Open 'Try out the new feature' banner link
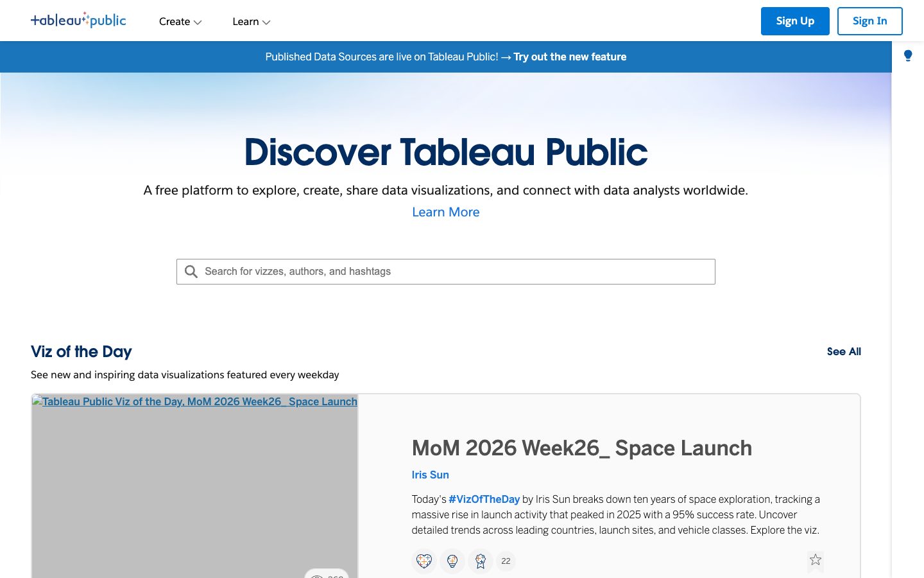Image resolution: width=924 pixels, height=578 pixels. [x=570, y=57]
